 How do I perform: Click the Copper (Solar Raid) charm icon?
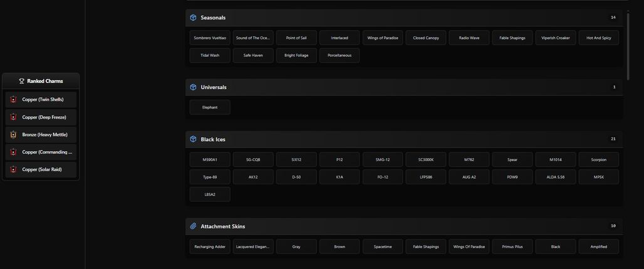coord(13,169)
